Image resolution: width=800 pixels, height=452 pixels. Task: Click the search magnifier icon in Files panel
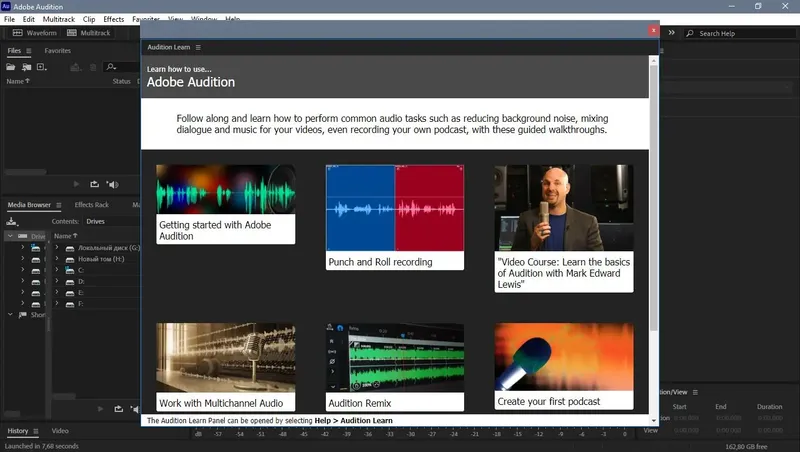[111, 67]
